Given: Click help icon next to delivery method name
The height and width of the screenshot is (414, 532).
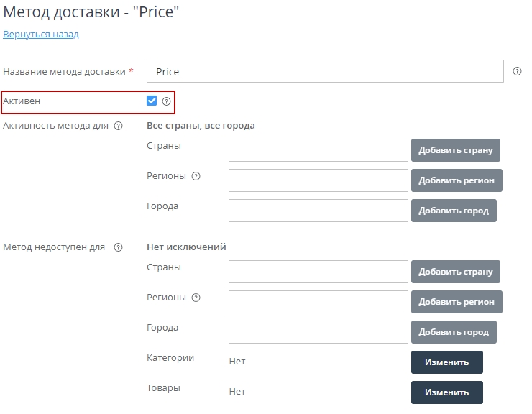Looking at the screenshot, I should click(x=517, y=71).
